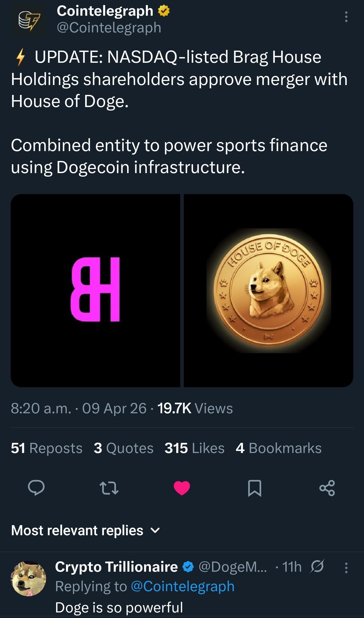Tap the share icon
Image resolution: width=364 pixels, height=618 pixels.
tap(327, 488)
